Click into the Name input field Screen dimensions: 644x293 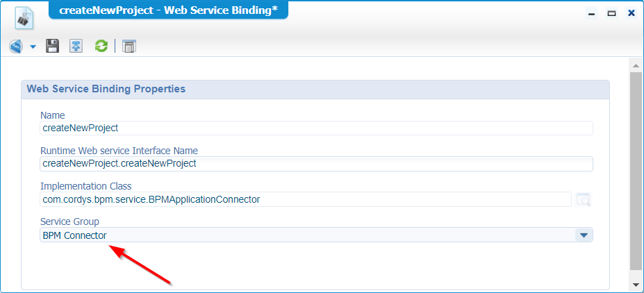[316, 128]
